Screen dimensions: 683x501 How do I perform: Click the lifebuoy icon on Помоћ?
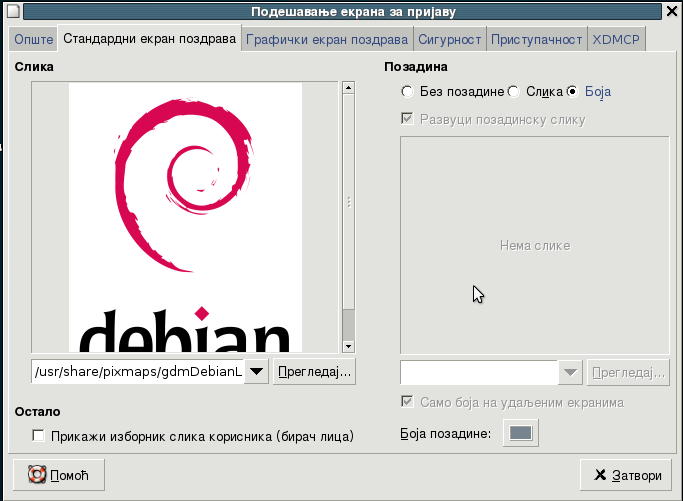pyautogui.click(x=37, y=474)
